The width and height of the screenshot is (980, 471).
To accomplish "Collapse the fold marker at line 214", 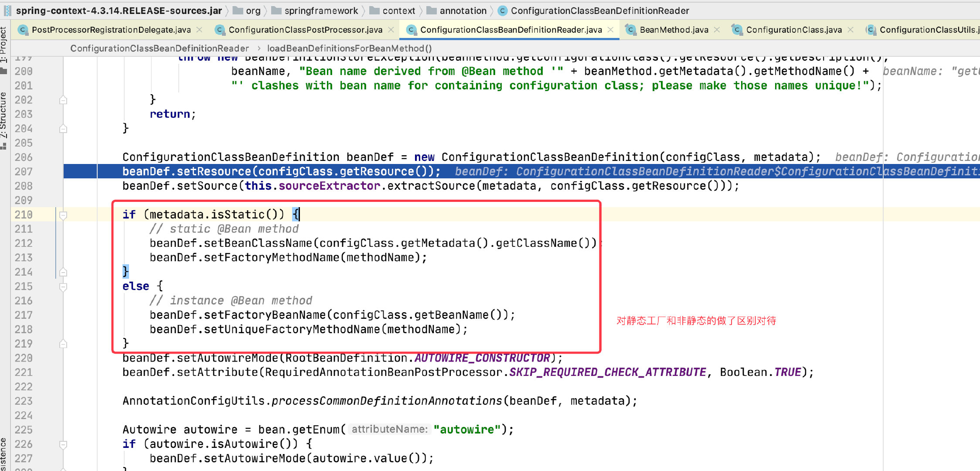I will pyautogui.click(x=63, y=272).
